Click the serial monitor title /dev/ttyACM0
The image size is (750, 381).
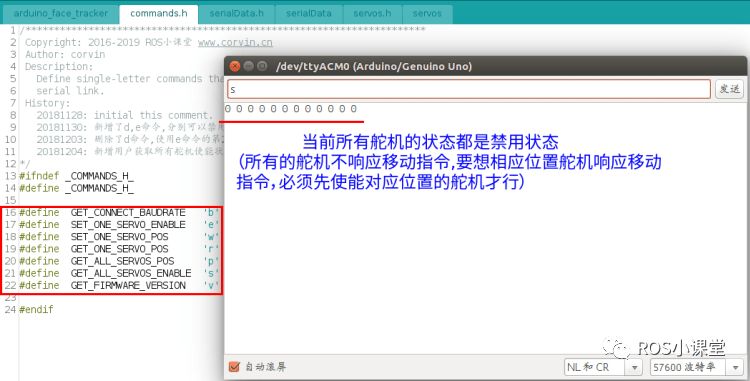[x=374, y=66]
